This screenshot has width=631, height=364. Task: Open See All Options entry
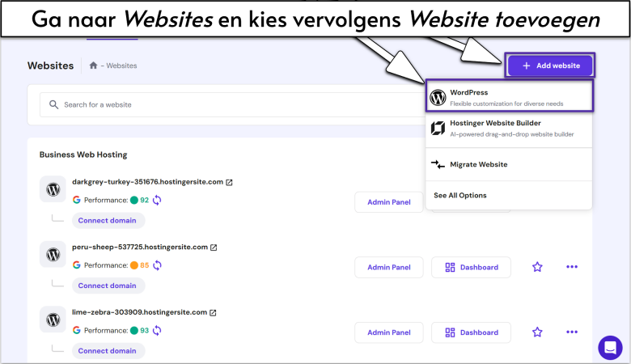pyautogui.click(x=460, y=195)
